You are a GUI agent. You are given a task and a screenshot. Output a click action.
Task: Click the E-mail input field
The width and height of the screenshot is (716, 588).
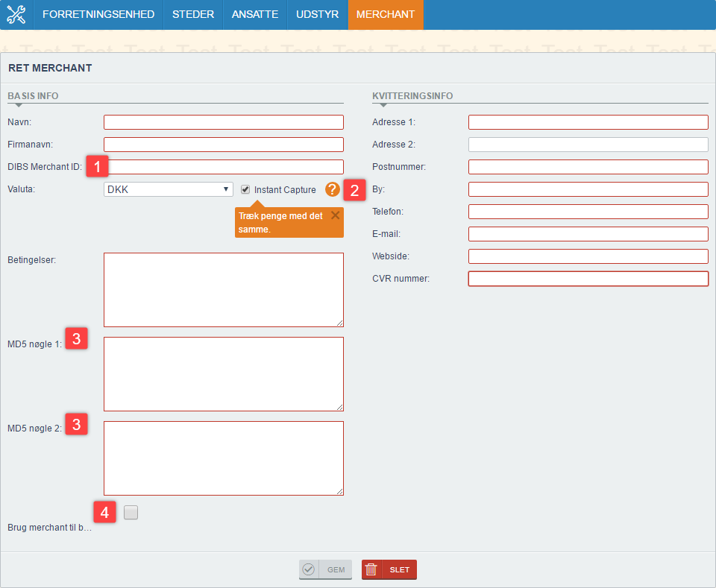pos(588,234)
